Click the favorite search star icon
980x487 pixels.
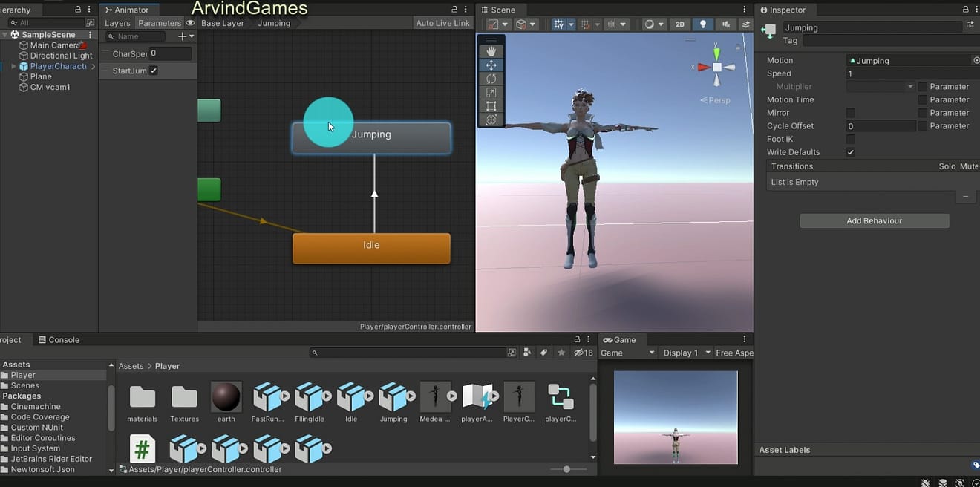pyautogui.click(x=563, y=353)
